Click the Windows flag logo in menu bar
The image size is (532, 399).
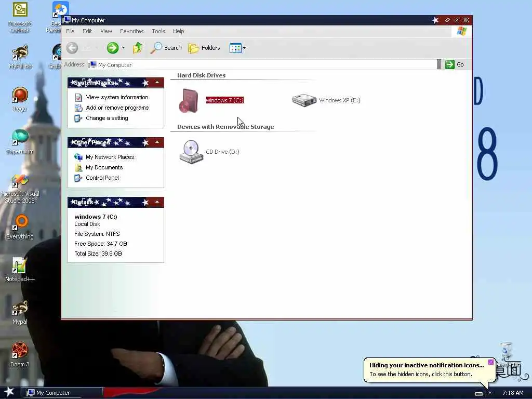pos(461,31)
